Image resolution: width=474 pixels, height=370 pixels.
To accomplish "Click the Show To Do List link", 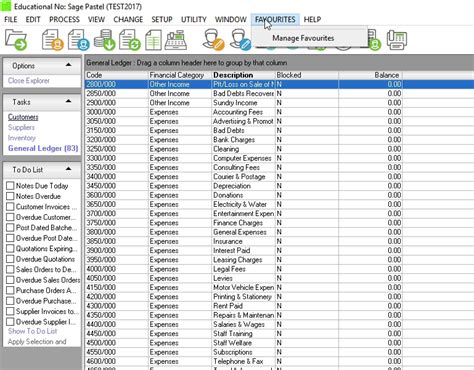I will [33, 331].
